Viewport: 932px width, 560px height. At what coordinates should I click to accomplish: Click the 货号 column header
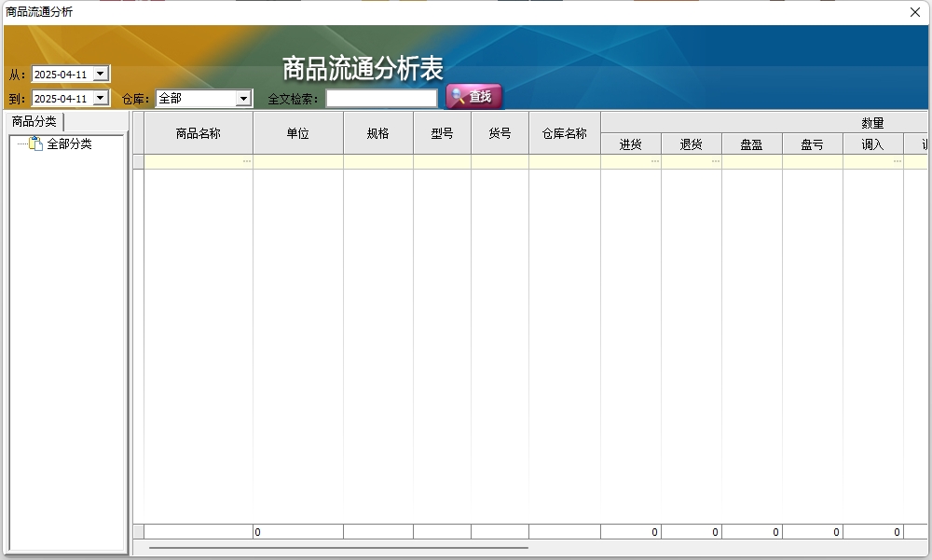pyautogui.click(x=500, y=133)
